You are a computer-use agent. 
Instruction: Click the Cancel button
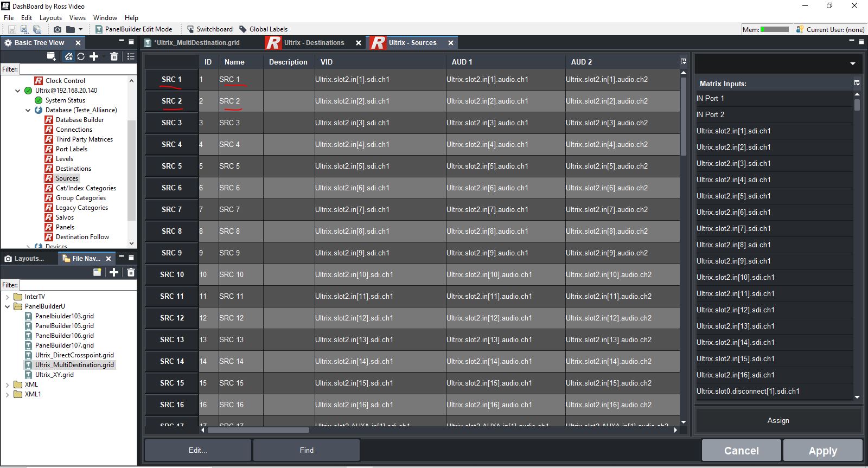(x=742, y=450)
